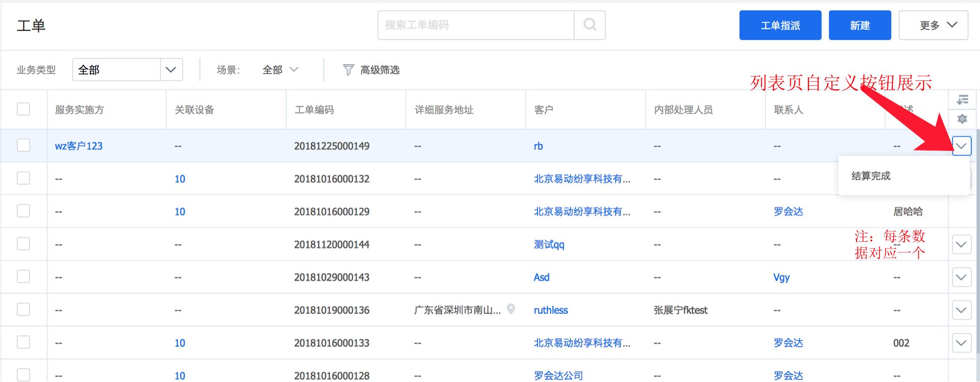Open customer link rb
Image resolution: width=980 pixels, height=382 pixels.
[539, 146]
